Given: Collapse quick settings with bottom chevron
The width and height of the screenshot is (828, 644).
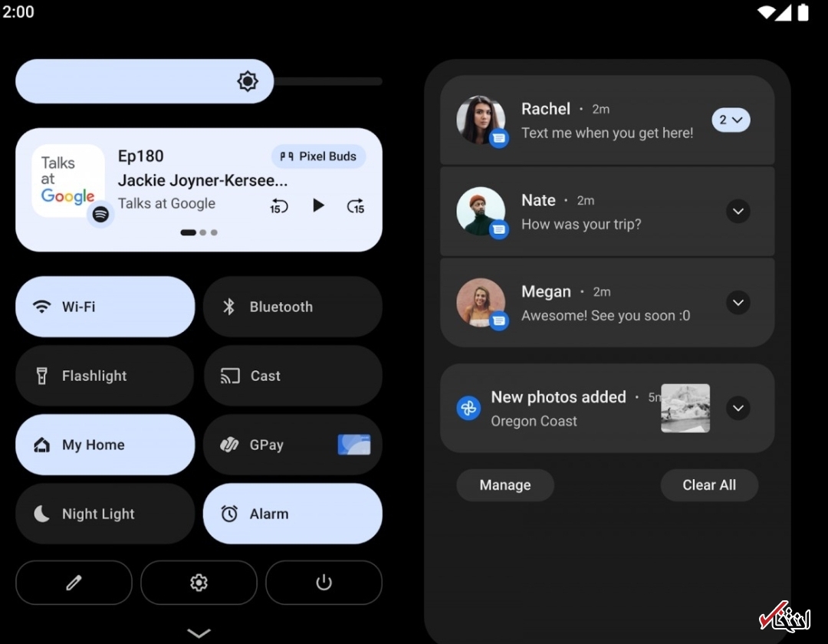Looking at the screenshot, I should 199,632.
